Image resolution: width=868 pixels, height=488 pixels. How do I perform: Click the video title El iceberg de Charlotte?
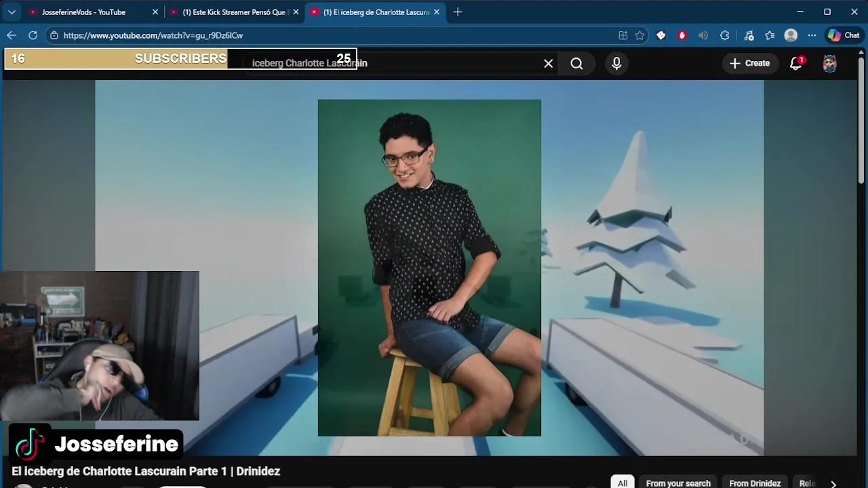click(x=146, y=471)
